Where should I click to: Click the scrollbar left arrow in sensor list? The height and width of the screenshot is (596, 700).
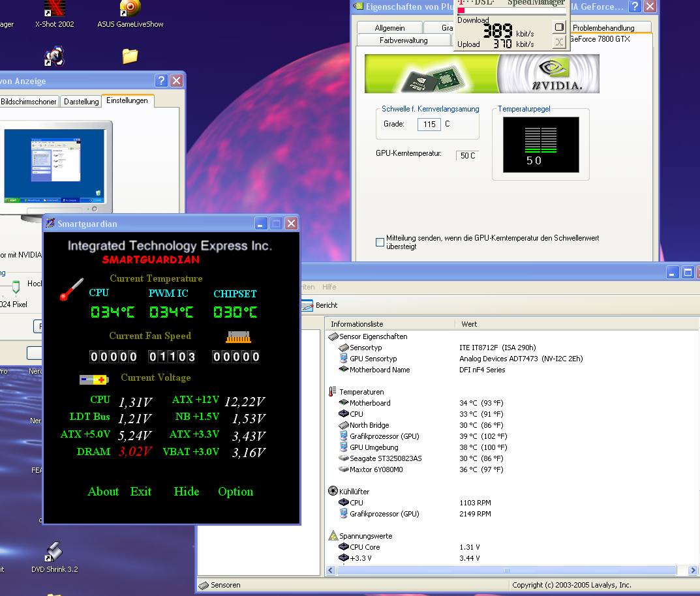tap(331, 570)
